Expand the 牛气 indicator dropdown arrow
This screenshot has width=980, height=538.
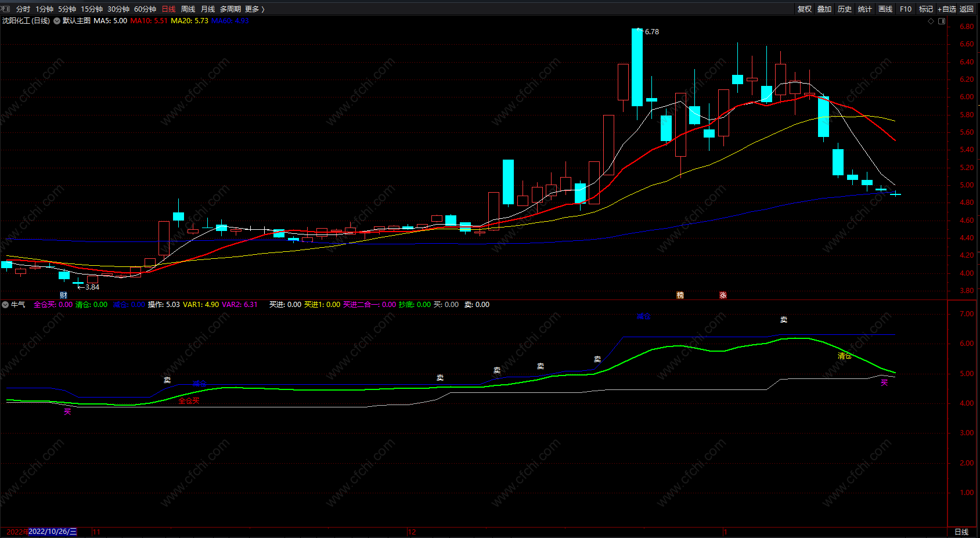[5, 305]
